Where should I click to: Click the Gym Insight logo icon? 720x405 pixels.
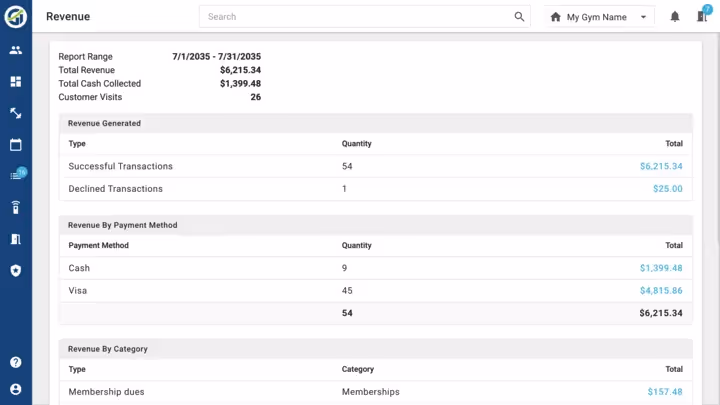point(16,17)
